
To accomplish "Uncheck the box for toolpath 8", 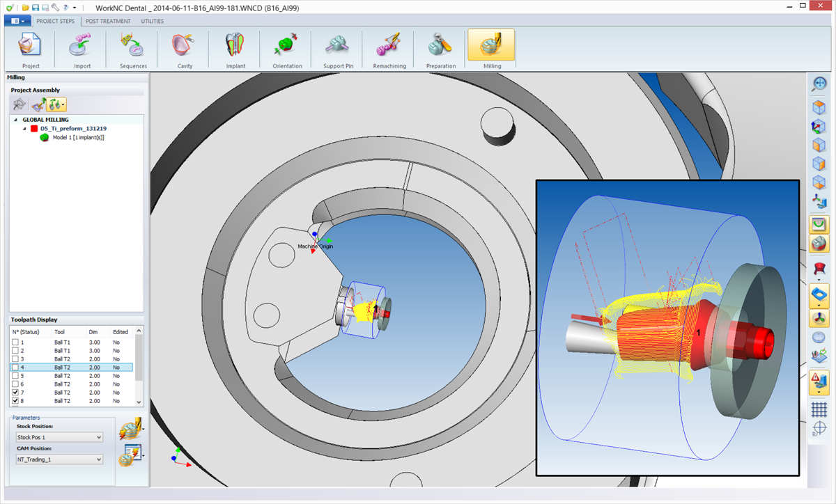I will (15, 401).
